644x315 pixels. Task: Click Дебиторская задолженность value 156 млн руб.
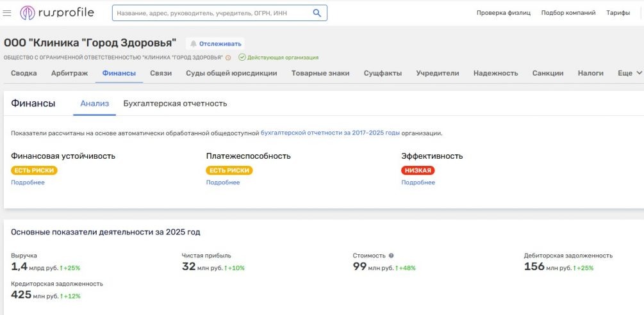[x=547, y=267]
